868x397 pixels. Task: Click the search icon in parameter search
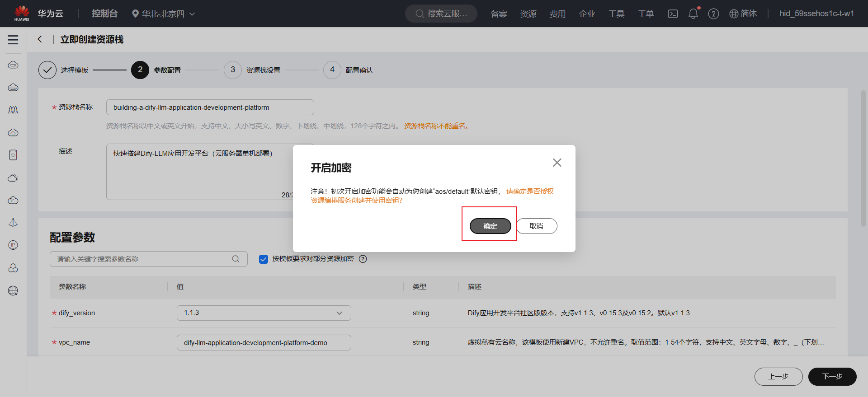point(236,259)
